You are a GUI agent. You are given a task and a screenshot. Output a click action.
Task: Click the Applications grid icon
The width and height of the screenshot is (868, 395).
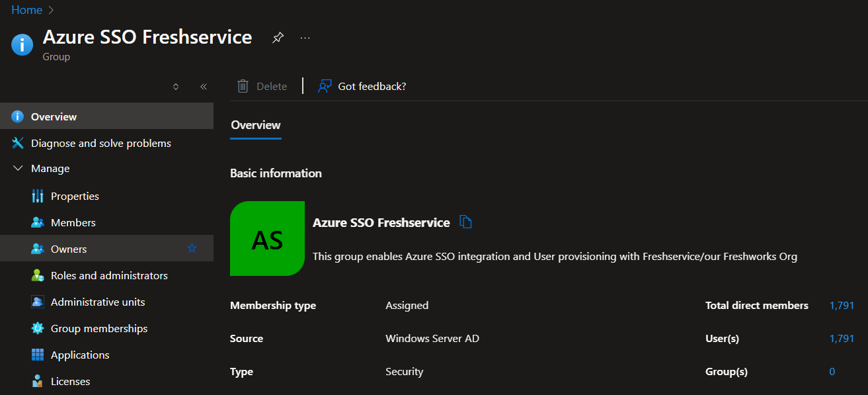click(x=38, y=355)
